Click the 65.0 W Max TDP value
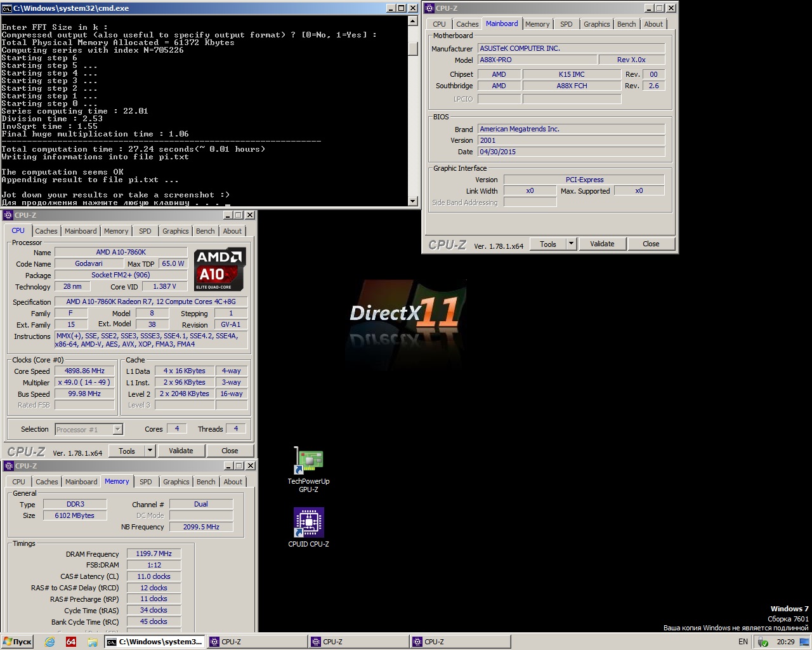812x650 pixels. [173, 263]
